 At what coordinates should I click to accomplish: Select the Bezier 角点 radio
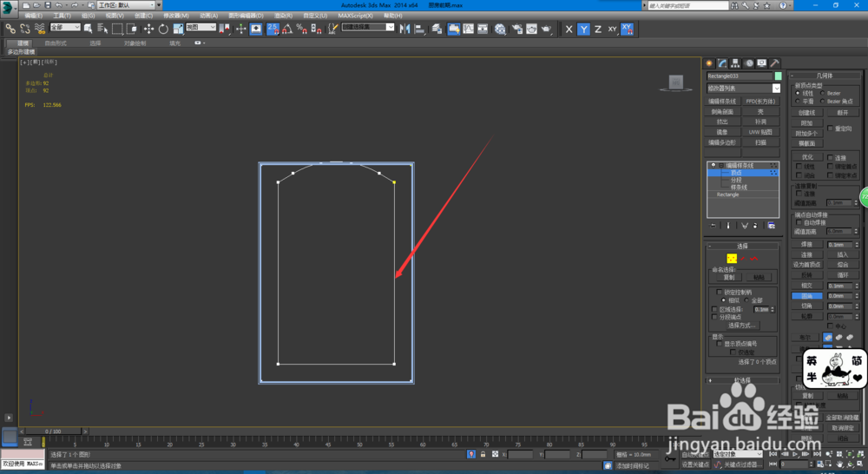pos(822,102)
